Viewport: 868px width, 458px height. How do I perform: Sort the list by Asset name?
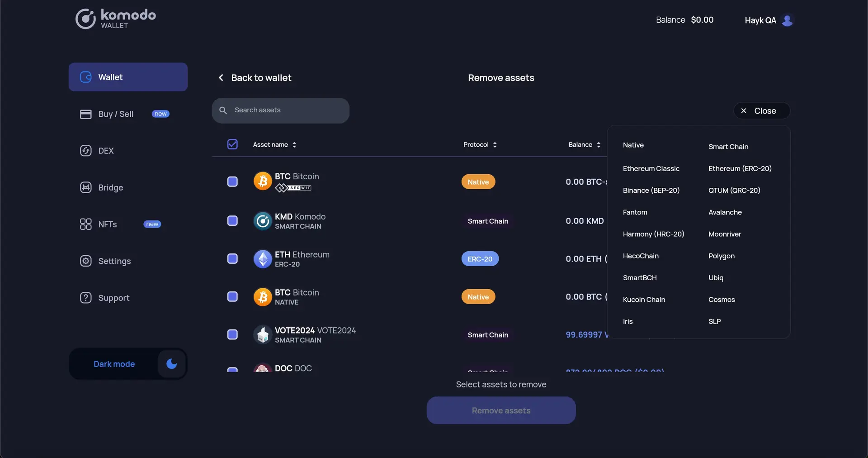tap(274, 144)
